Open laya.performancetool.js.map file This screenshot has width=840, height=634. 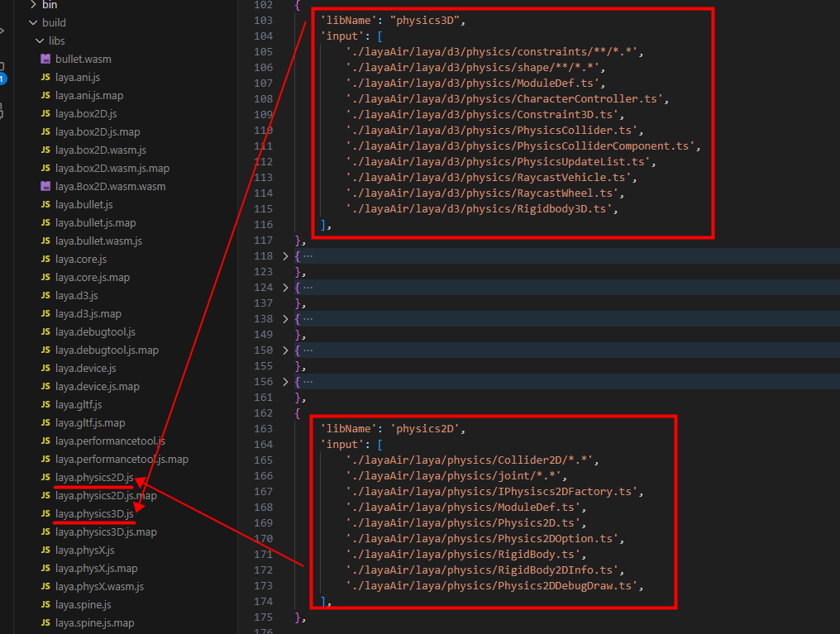point(122,460)
